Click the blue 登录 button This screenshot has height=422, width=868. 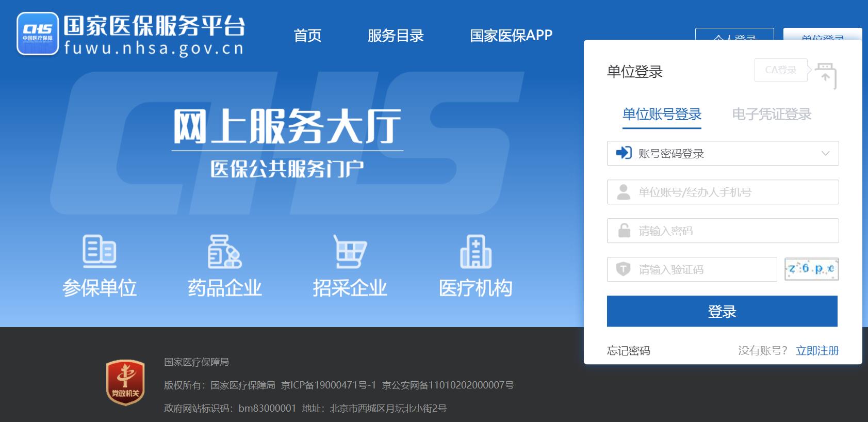[722, 311]
